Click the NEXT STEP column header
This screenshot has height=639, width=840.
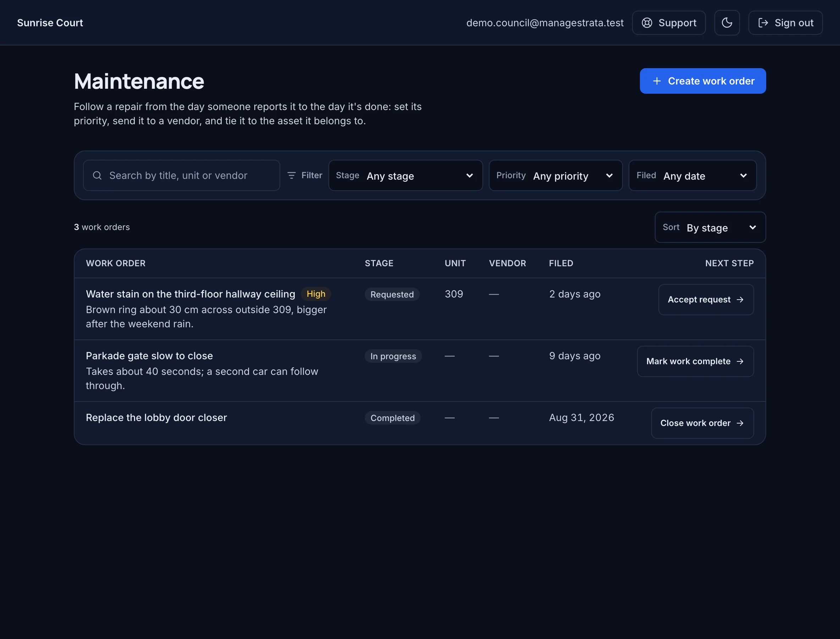coord(729,263)
